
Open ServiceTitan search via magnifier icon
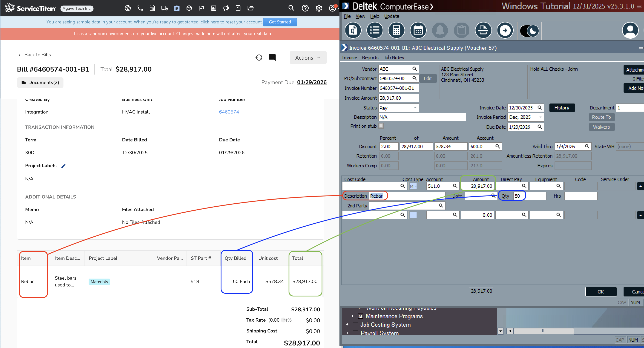tap(291, 8)
